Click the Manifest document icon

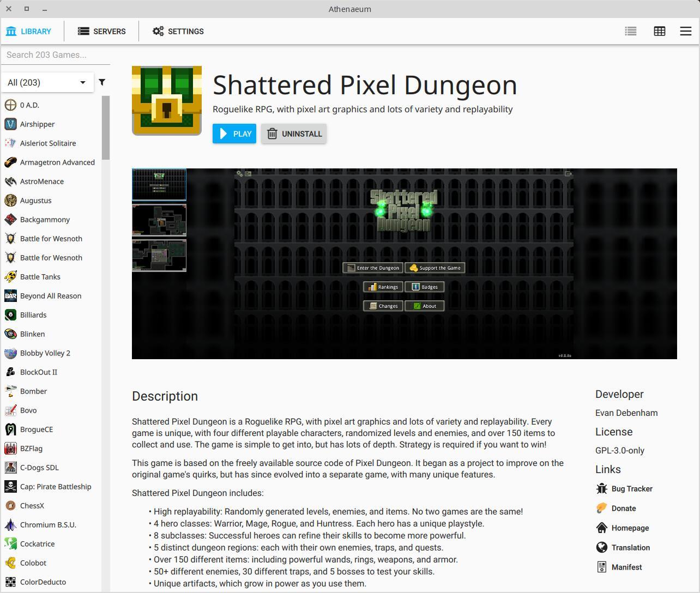point(602,567)
